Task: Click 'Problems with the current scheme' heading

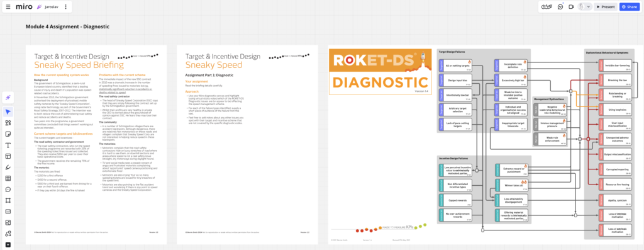Action: [x=121, y=75]
